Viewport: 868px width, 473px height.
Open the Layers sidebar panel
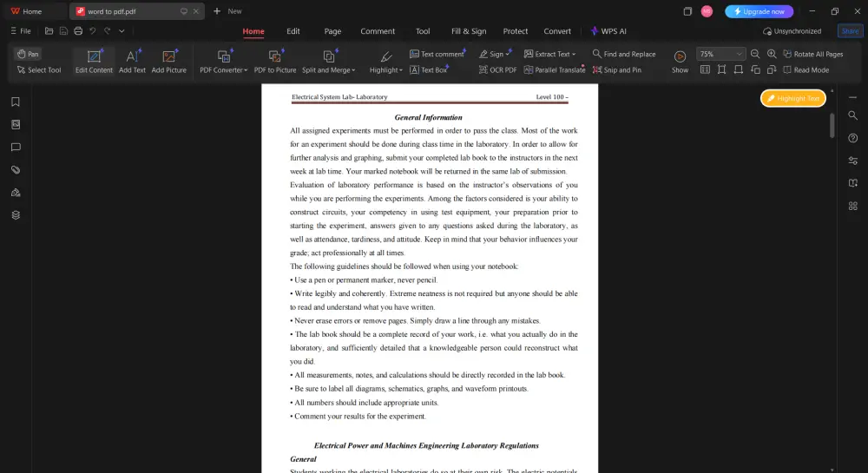coord(16,215)
